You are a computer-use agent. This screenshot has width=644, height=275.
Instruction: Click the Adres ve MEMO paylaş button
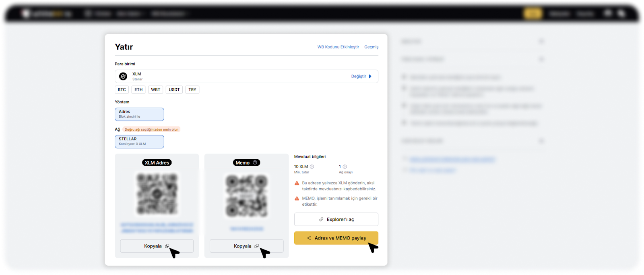[336, 238]
